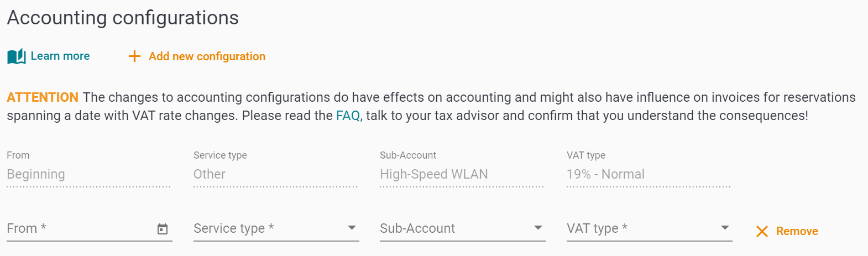Select the empty Sub-Account field
The height and width of the screenshot is (256, 868).
point(463,228)
